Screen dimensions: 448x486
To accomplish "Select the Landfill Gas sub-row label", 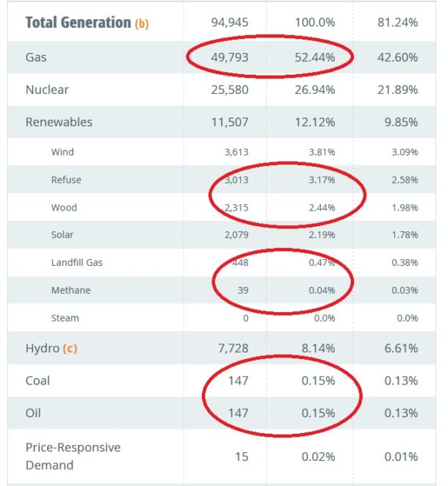I will [77, 263].
